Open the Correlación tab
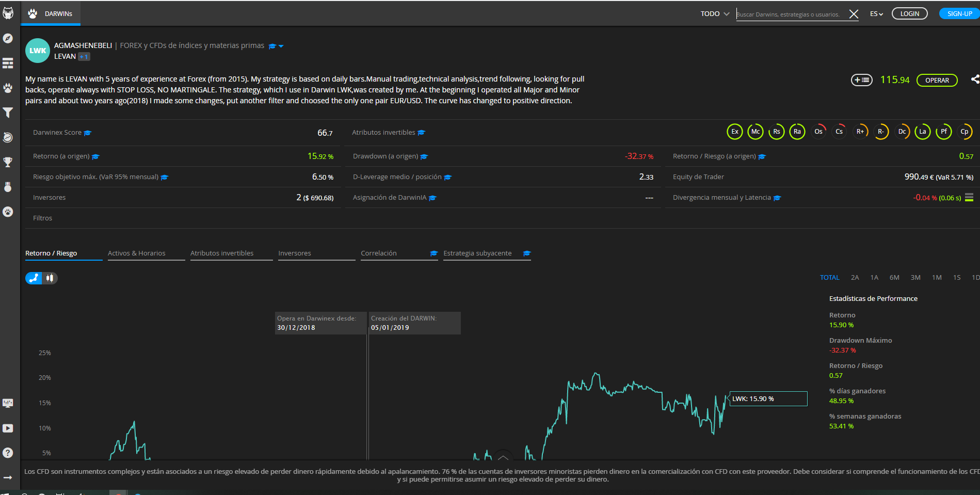The height and width of the screenshot is (495, 980). pyautogui.click(x=379, y=253)
